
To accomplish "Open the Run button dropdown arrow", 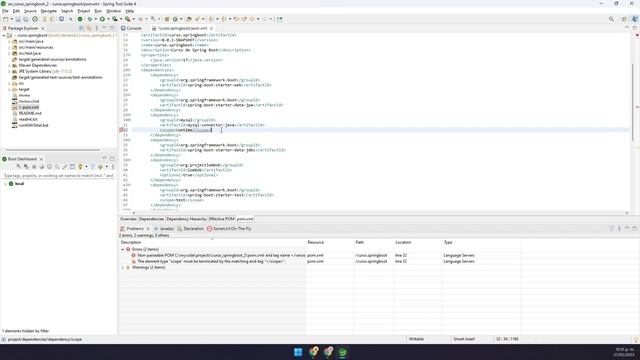I will (x=108, y=19).
